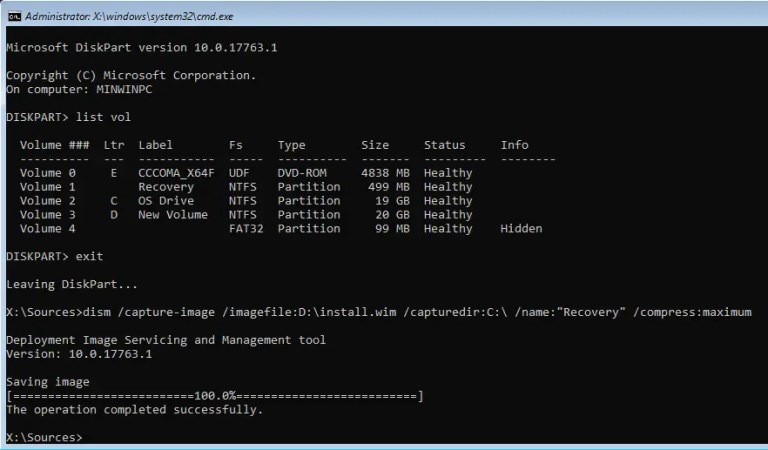This screenshot has width=768, height=450.
Task: Click drive letter 'E' of Volume 0
Action: pyautogui.click(x=114, y=173)
